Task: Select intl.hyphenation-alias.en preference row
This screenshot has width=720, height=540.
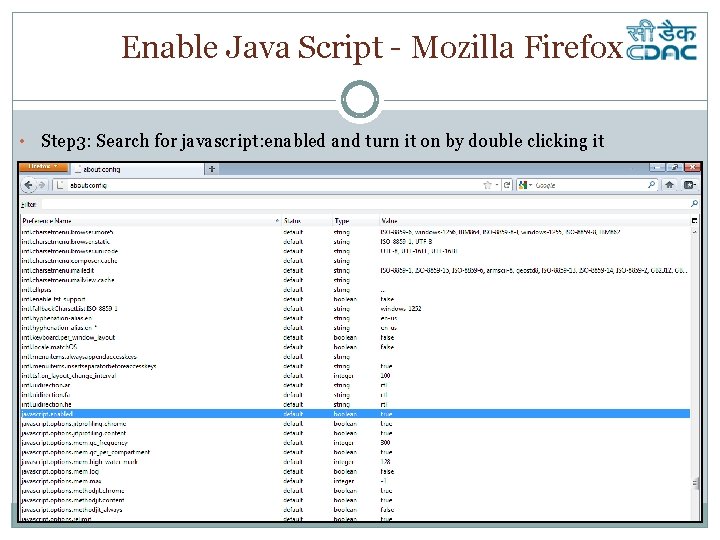Action: coord(355,318)
